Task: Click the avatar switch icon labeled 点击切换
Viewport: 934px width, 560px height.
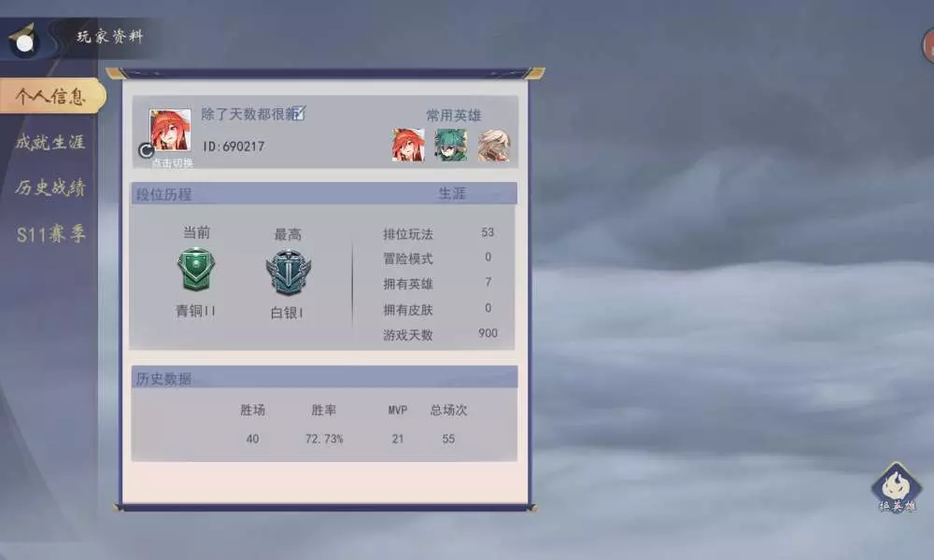Action: coord(146,150)
